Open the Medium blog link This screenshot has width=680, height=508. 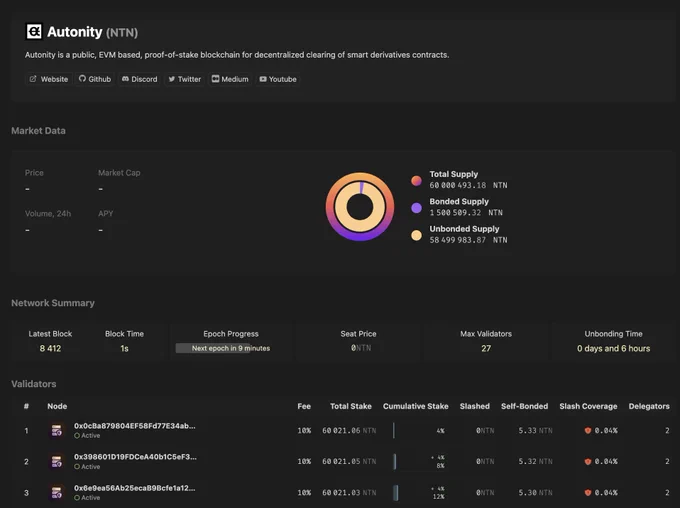click(x=230, y=79)
